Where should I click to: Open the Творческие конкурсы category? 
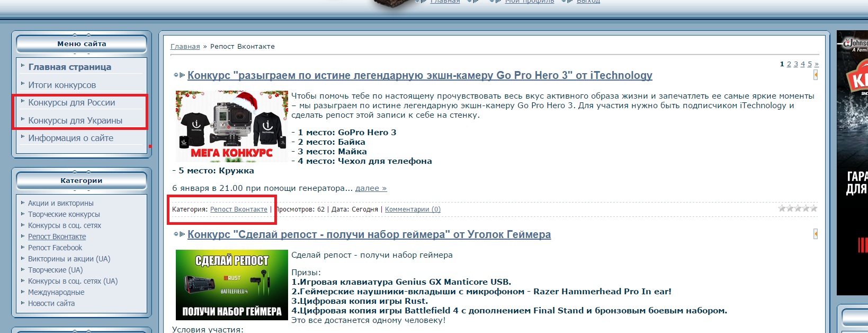(64, 214)
